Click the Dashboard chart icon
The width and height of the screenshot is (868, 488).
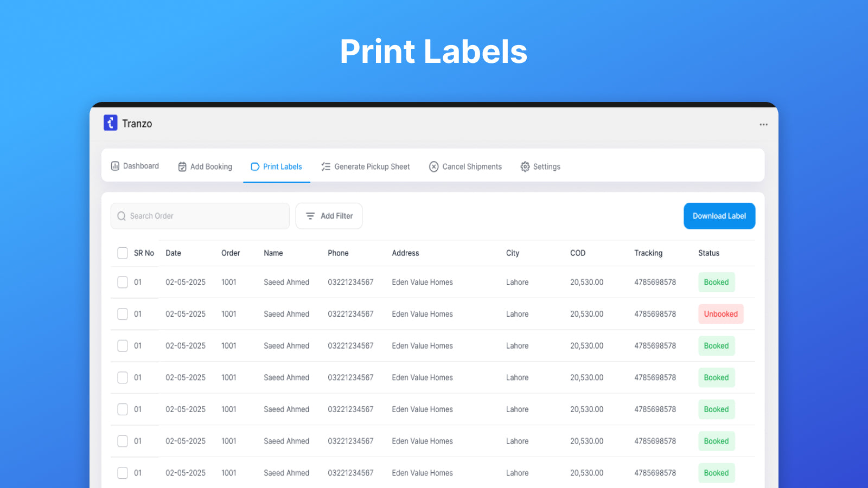pos(115,166)
